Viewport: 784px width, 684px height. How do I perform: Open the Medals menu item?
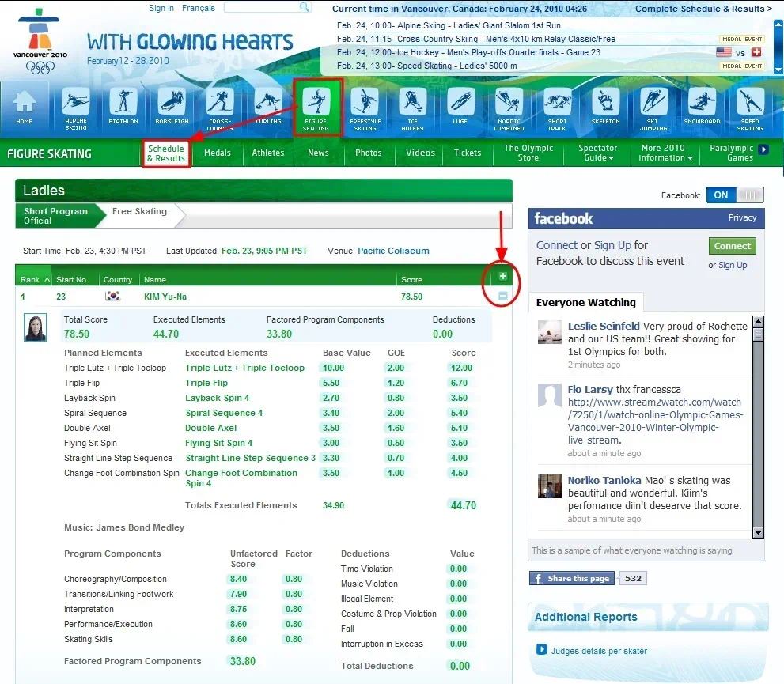coord(217,153)
